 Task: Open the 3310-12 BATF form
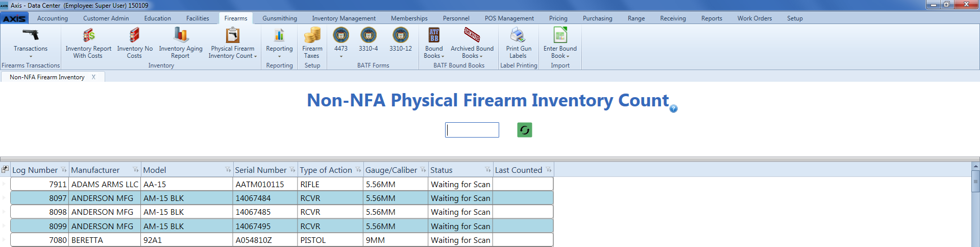(401, 40)
